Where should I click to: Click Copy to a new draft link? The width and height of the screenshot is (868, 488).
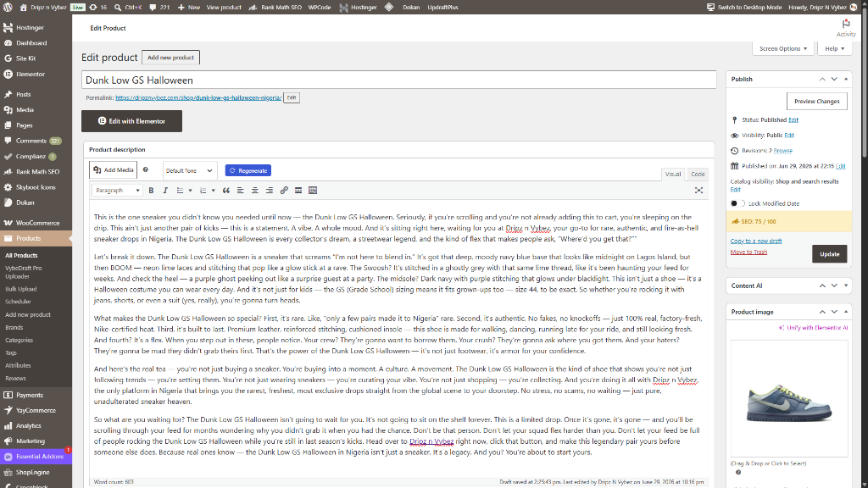(755, 241)
